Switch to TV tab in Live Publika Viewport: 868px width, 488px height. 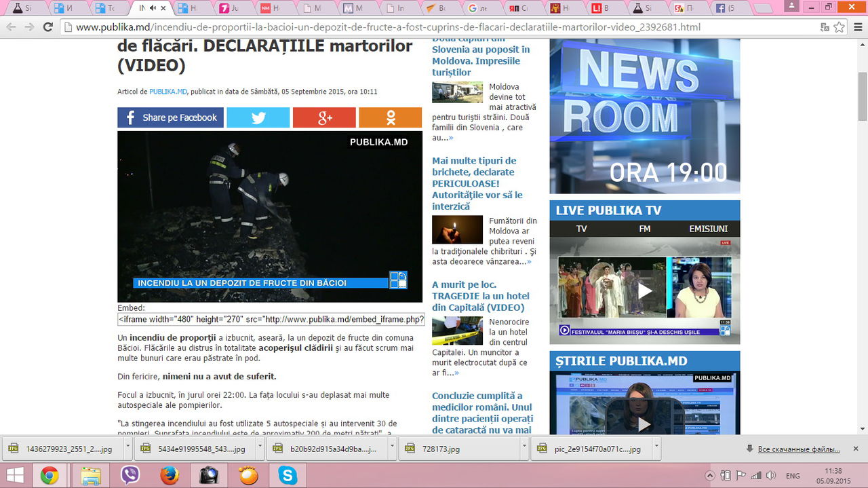coord(581,229)
